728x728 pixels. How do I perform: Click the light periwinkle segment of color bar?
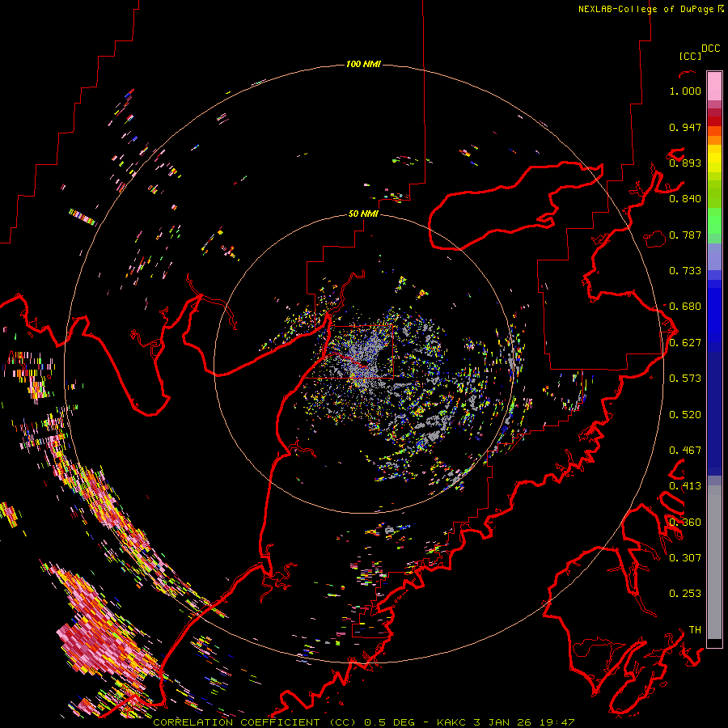tap(714, 256)
